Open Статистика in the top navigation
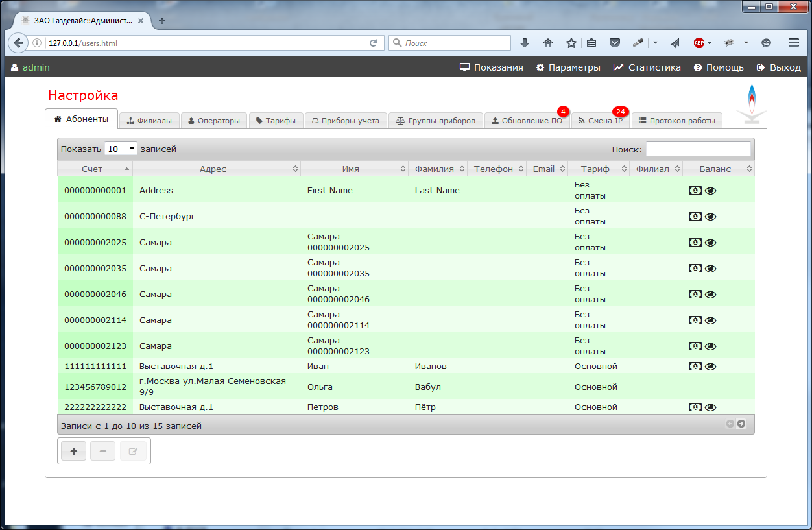812x530 pixels. (x=647, y=67)
